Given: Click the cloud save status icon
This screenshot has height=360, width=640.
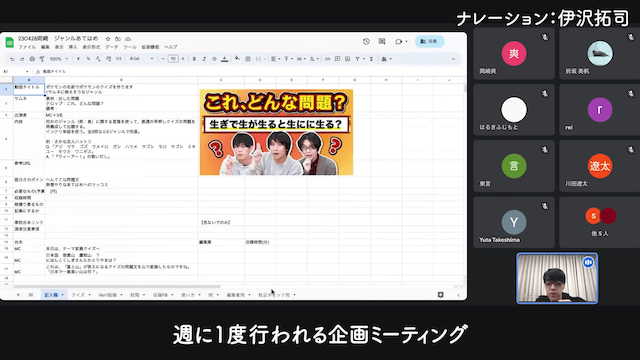Looking at the screenshot, I should click(128, 39).
